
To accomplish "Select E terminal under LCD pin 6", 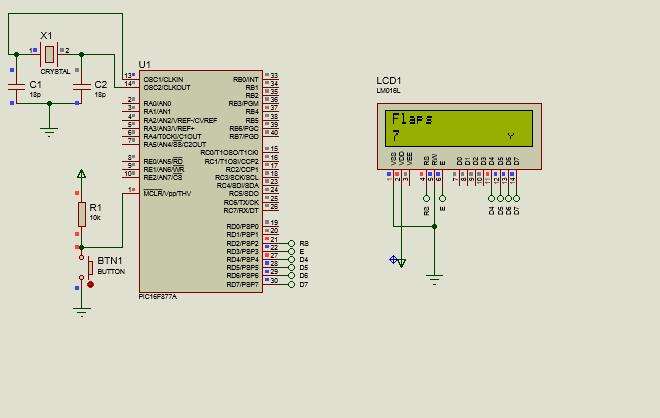I will 442,198.
